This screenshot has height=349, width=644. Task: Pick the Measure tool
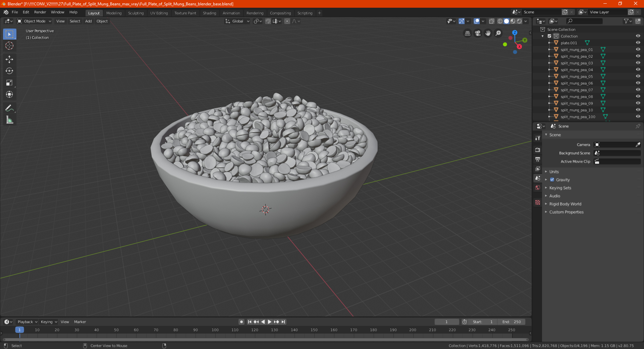pyautogui.click(x=9, y=120)
